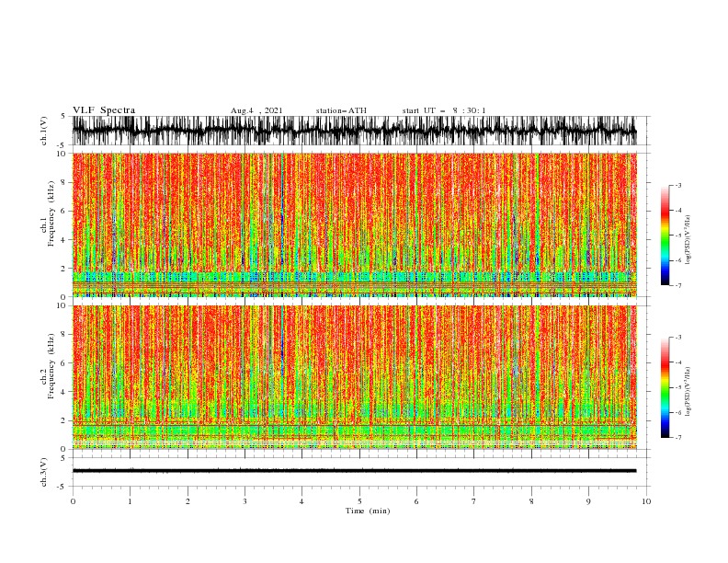Click the 'ch.1(V)' waveform axis label

tap(44, 131)
